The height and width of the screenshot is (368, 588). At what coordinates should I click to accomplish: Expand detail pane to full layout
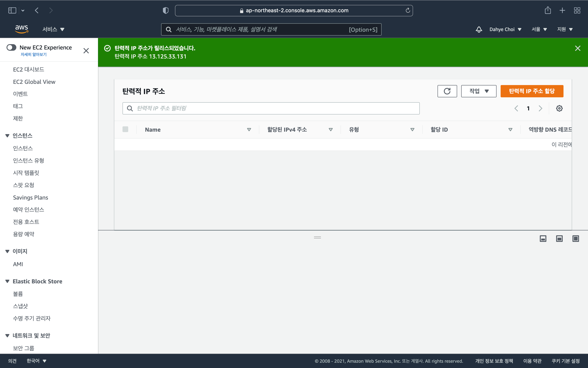576,239
